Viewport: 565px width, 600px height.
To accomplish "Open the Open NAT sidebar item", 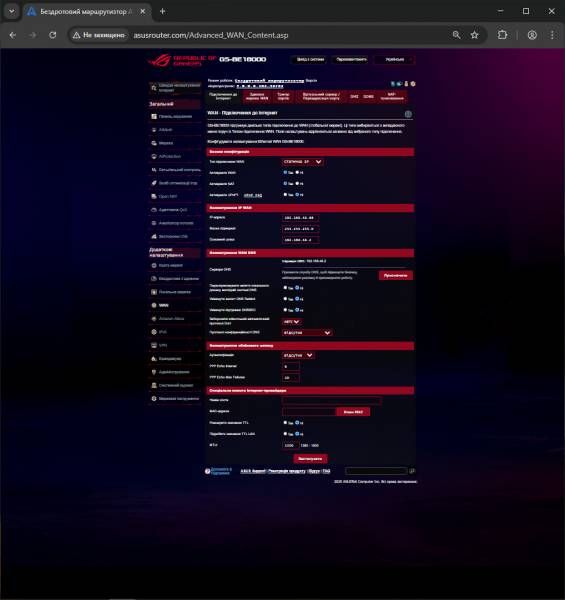I will 174,196.
